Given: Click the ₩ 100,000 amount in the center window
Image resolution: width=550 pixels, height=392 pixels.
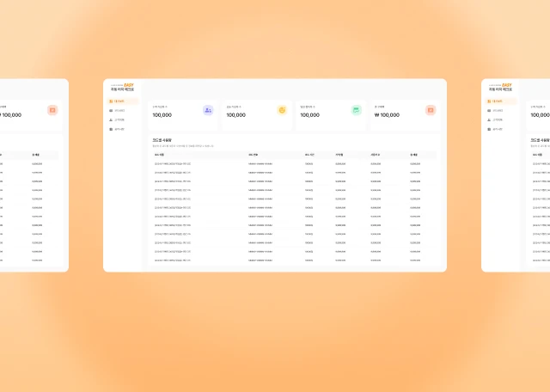Looking at the screenshot, I should [387, 115].
